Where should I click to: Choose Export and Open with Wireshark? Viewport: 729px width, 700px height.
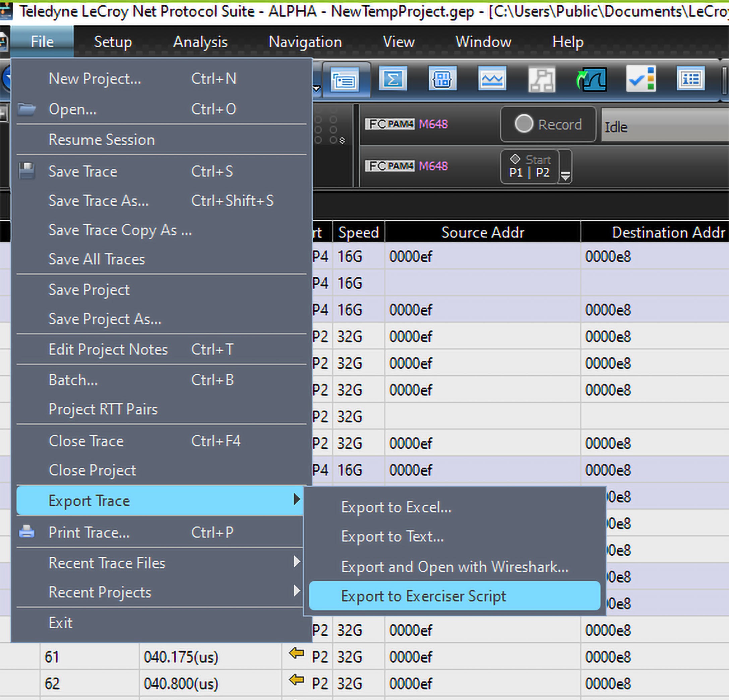(x=454, y=567)
